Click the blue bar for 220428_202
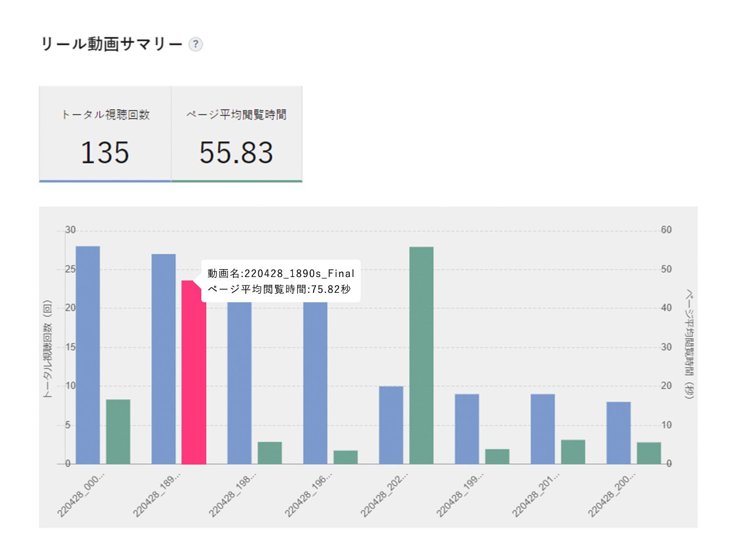 [391, 425]
